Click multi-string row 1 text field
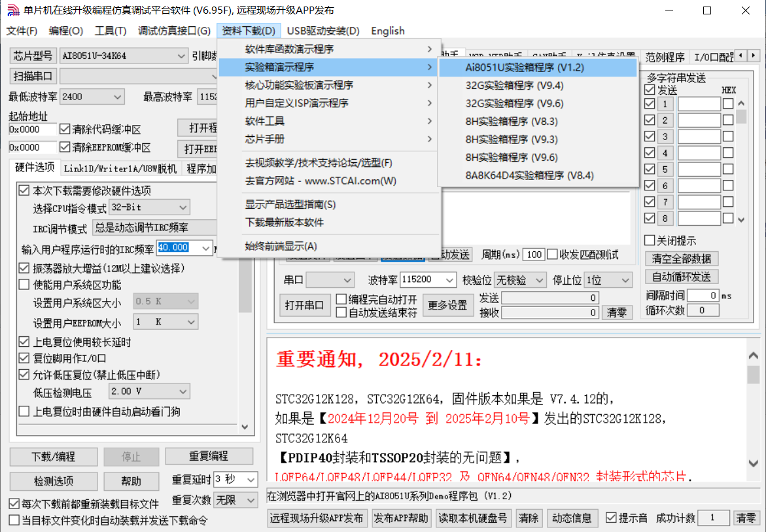Viewport: 766px width, 532px height. pyautogui.click(x=699, y=103)
